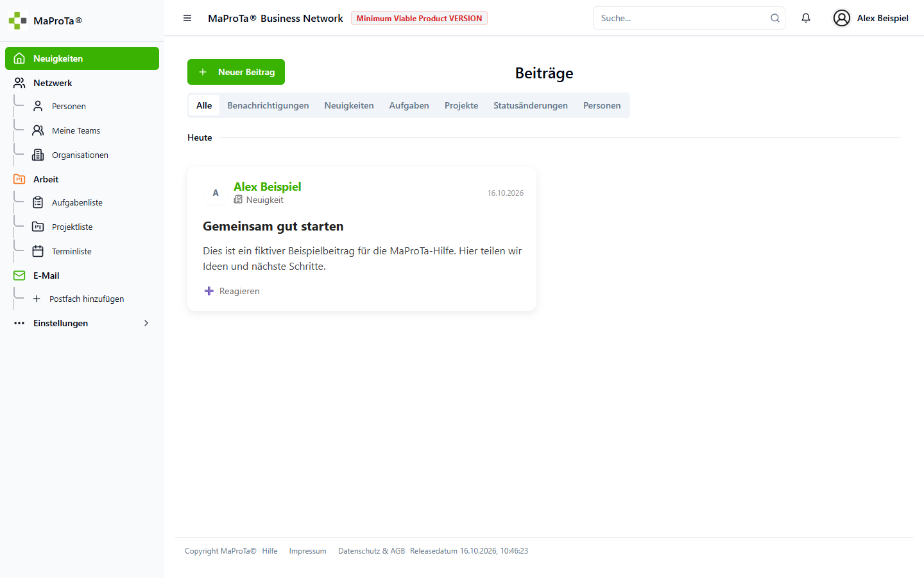Click the post date 16.10.2026
Screen dimensions: 924x578
pyautogui.click(x=505, y=193)
